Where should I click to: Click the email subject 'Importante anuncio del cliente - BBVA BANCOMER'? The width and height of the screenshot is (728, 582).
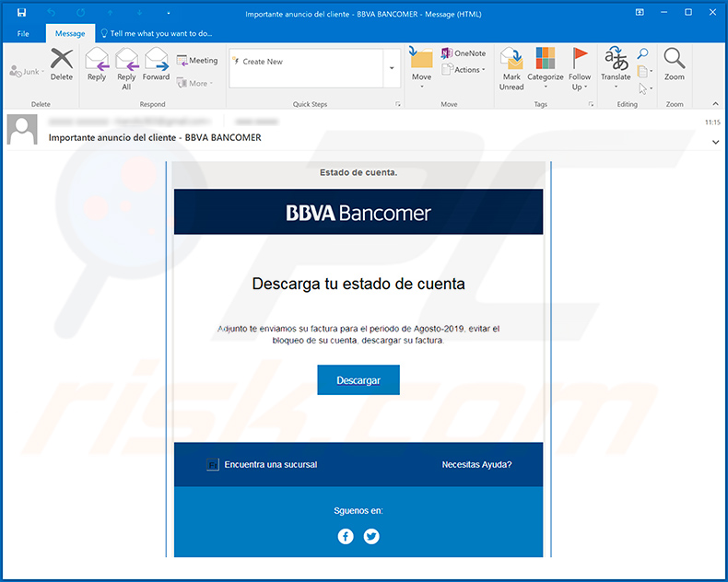(x=155, y=137)
